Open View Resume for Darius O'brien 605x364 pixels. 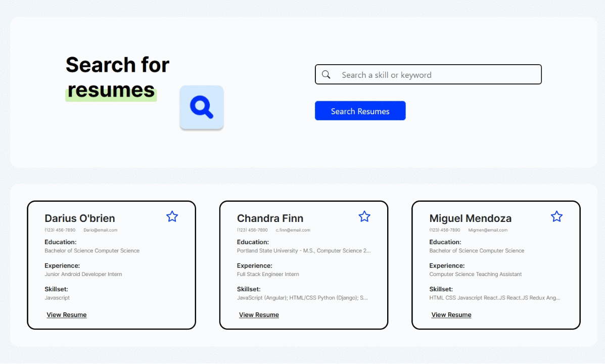pos(67,315)
